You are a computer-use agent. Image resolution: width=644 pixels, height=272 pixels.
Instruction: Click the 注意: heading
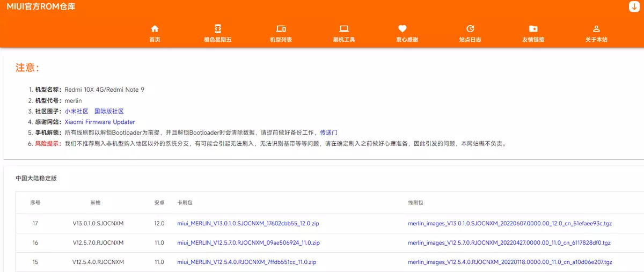click(x=27, y=68)
